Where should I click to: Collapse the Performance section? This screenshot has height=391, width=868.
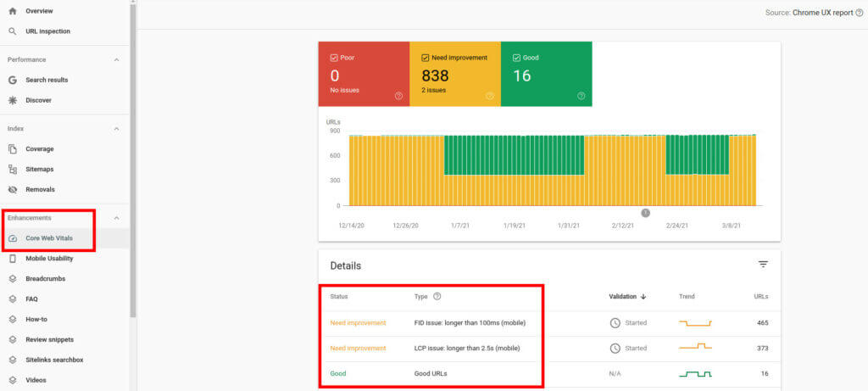[x=116, y=60]
